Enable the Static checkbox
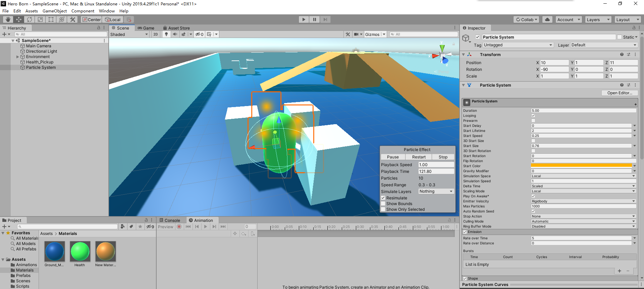Viewport: 644px width, 289px height. click(x=620, y=37)
